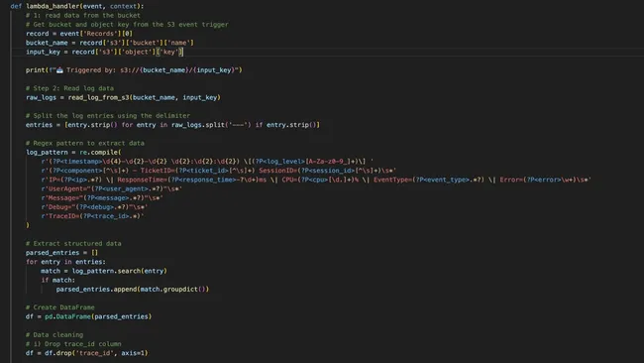Click the regex line starting with 'IP=(?P<ip>'

(316, 180)
